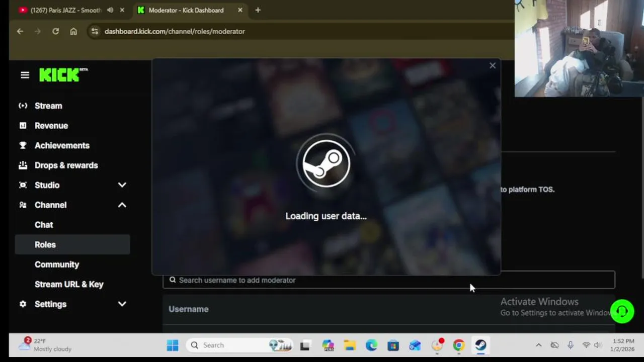The width and height of the screenshot is (644, 362).
Task: Open Microsoft 365 Copilot taskbar icon
Action: (328, 345)
